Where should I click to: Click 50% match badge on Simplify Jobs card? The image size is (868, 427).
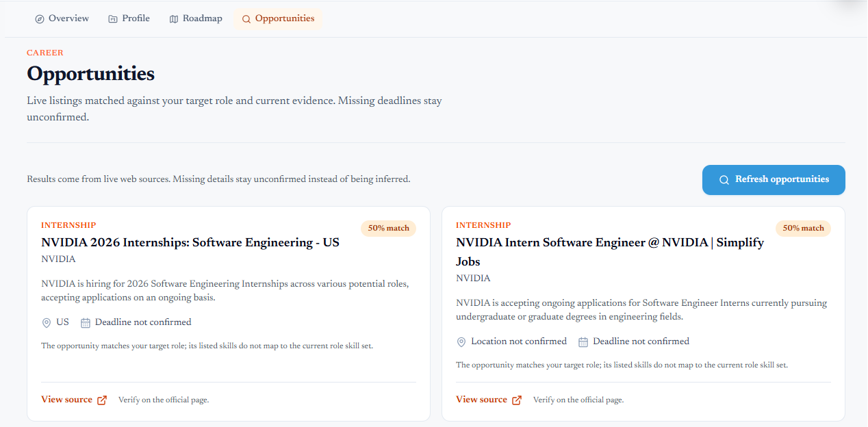803,229
